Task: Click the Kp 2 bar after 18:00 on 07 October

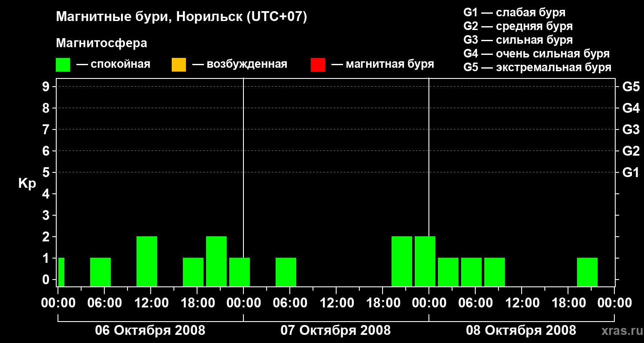Action: click(402, 261)
